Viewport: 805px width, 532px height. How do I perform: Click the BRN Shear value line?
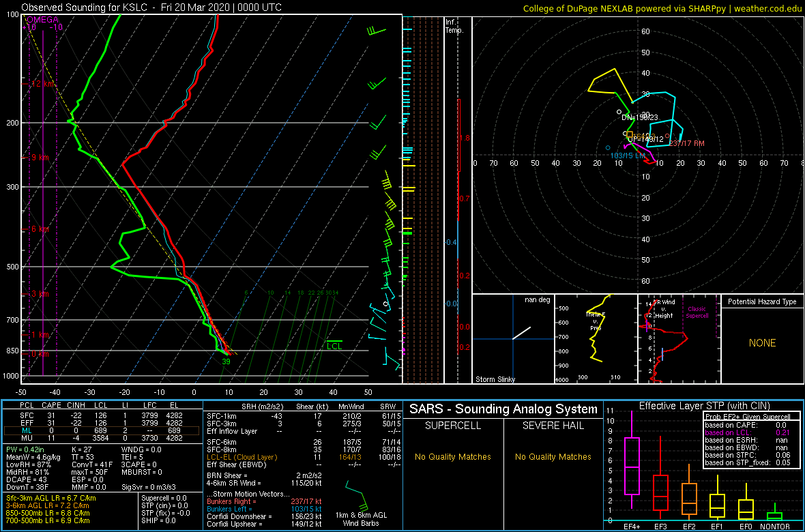tap(265, 475)
